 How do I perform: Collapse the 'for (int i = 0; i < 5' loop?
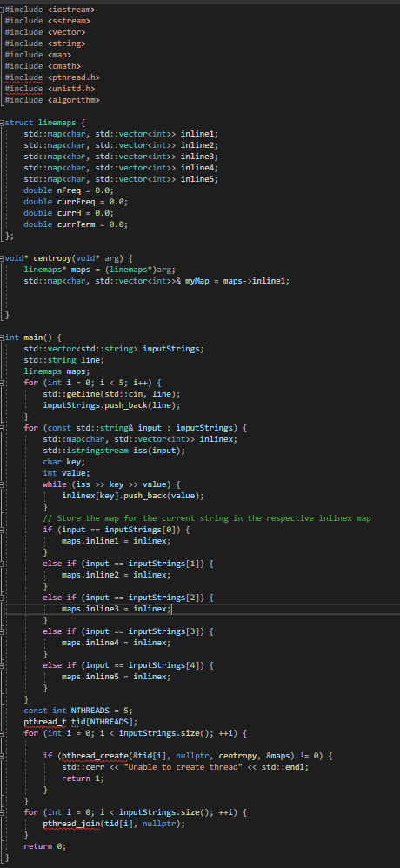click(x=3, y=383)
